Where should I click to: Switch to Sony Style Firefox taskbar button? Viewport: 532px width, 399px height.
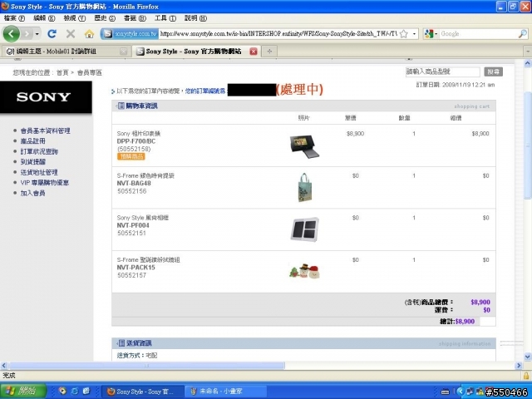click(x=142, y=392)
